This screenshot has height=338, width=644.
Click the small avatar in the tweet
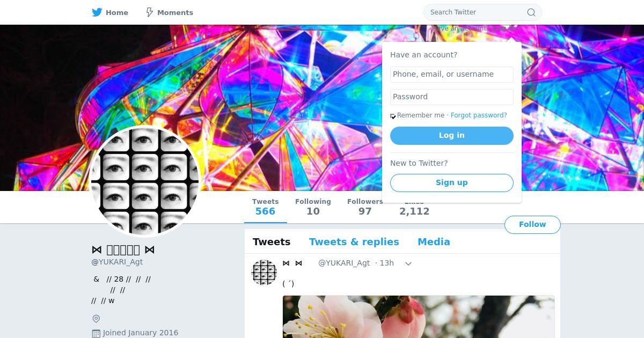(264, 272)
